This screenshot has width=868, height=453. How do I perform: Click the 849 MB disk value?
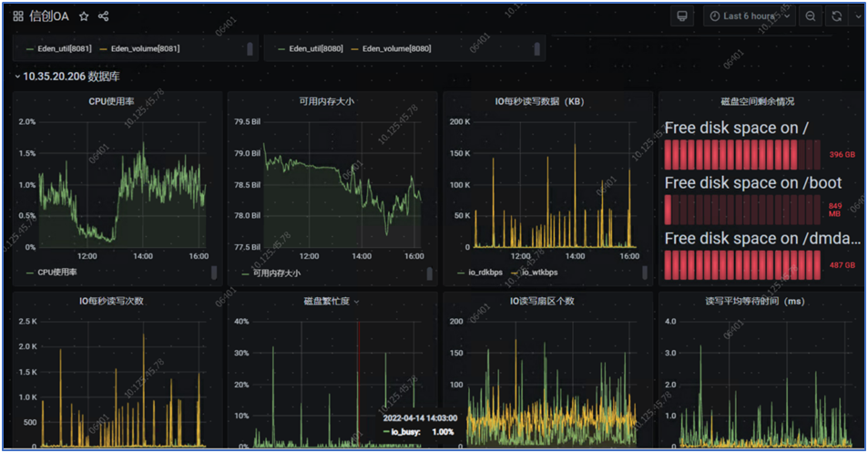pos(835,210)
